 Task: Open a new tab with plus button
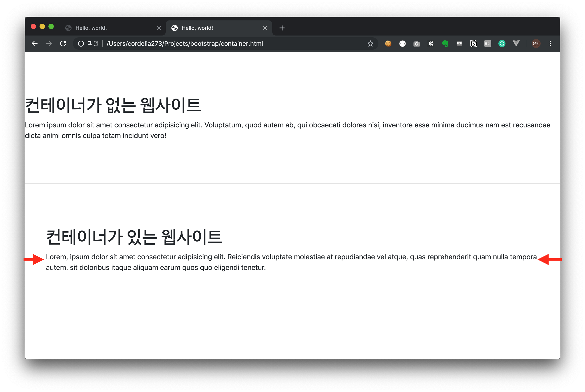pos(282,28)
